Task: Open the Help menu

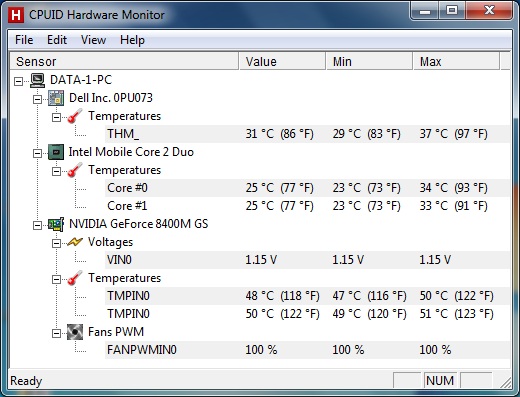Action: tap(132, 40)
